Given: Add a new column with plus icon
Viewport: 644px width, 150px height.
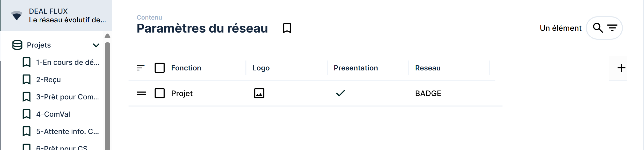Looking at the screenshot, I should (621, 68).
